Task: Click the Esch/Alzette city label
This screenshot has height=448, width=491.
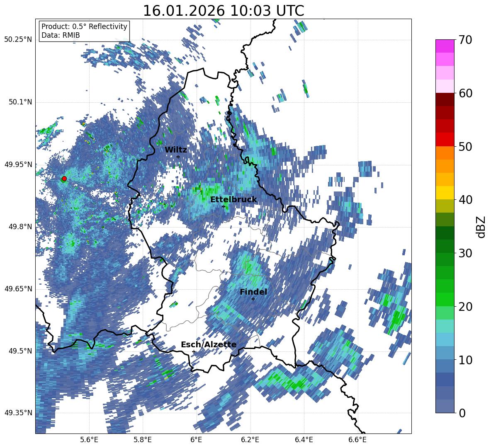Action: [x=209, y=344]
